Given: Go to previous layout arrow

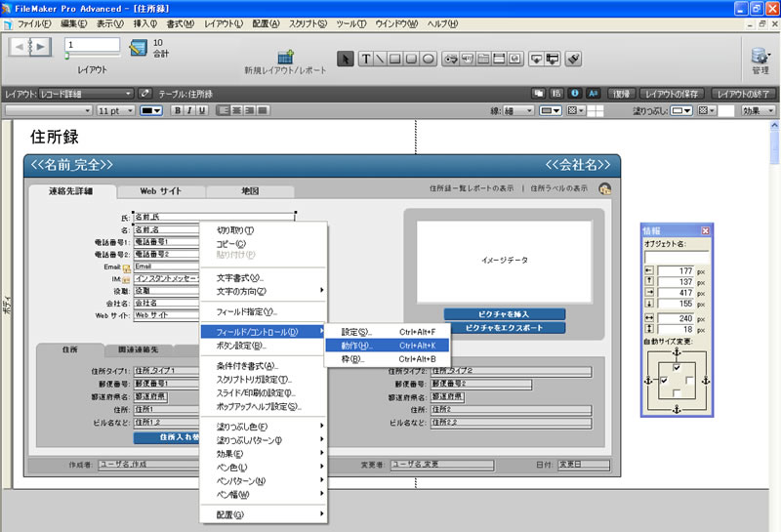Looking at the screenshot, I should [20, 47].
